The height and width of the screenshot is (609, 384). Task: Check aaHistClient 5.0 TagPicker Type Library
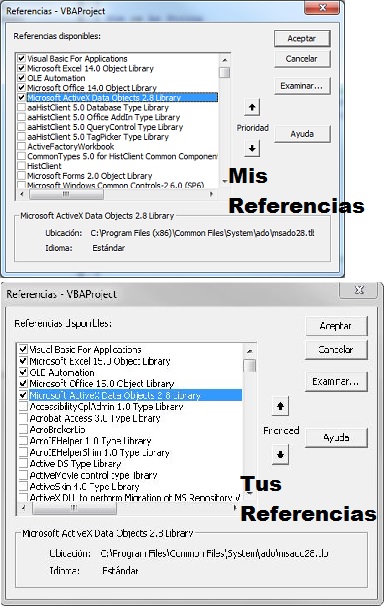[x=22, y=137]
